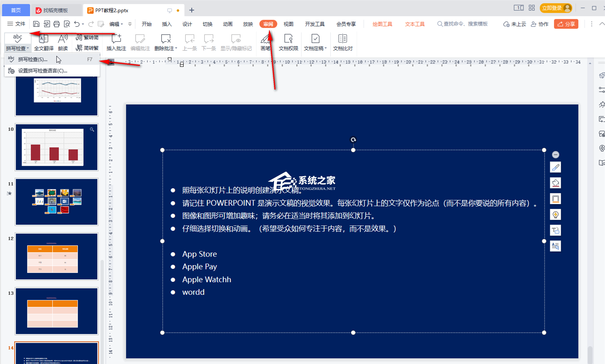Switch to the 文本工具 ribbon tab
Screen dimensions: 605x364
click(x=415, y=24)
